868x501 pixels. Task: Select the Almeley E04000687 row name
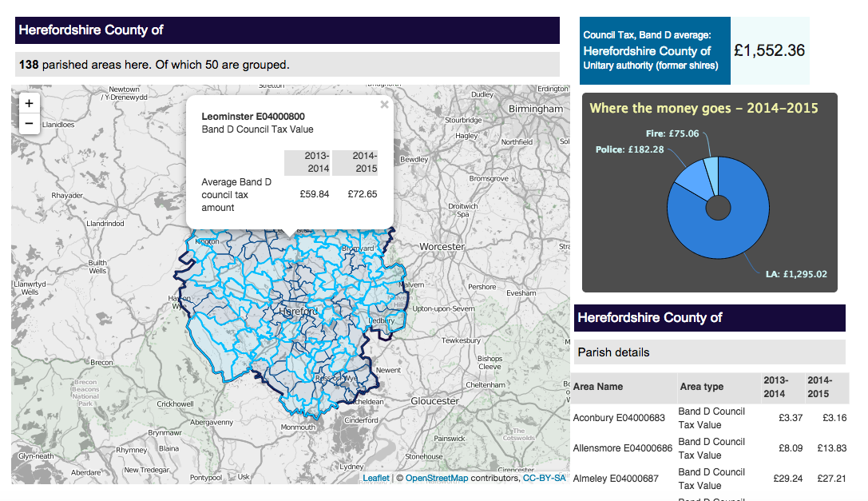click(616, 479)
